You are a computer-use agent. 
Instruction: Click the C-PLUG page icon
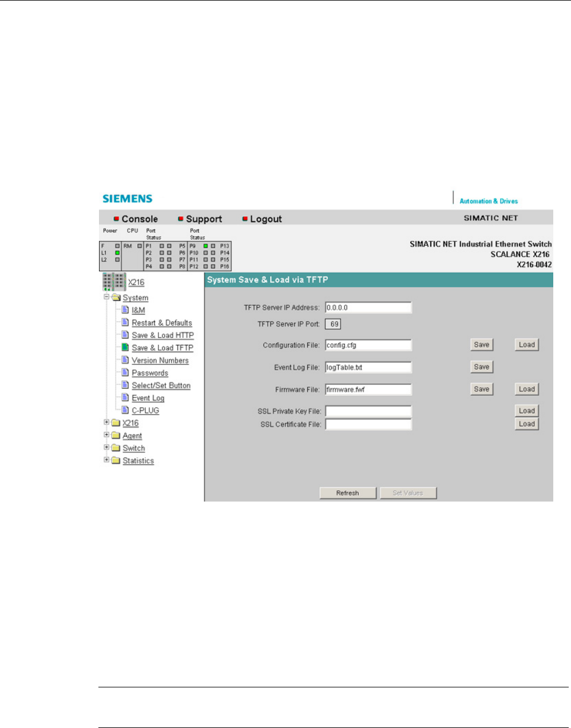[x=125, y=410]
